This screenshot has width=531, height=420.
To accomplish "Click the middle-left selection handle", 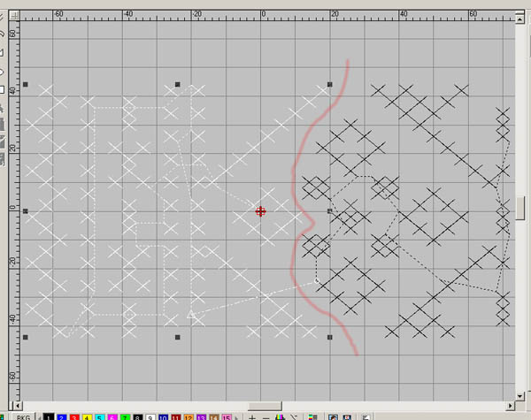I will pos(26,211).
